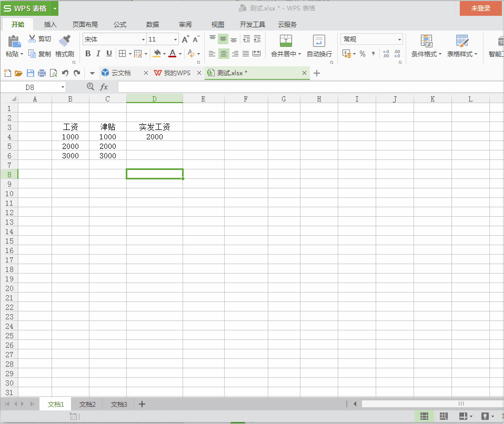504x424 pixels.
Task: Toggle bottom vertical alignment
Action: pos(234,39)
